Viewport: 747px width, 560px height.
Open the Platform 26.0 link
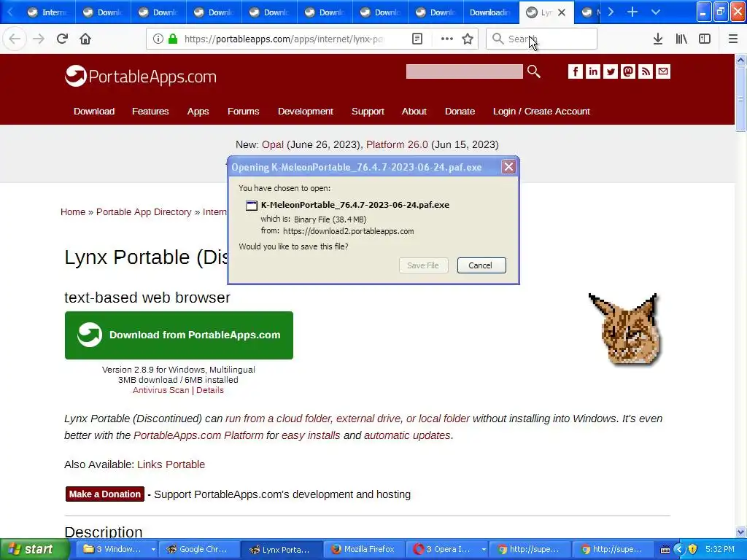(397, 144)
